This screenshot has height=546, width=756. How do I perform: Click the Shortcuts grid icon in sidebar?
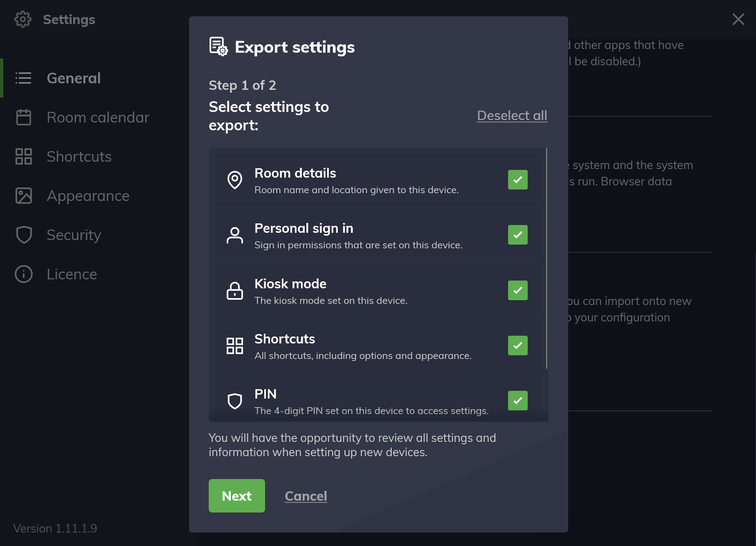point(23,156)
